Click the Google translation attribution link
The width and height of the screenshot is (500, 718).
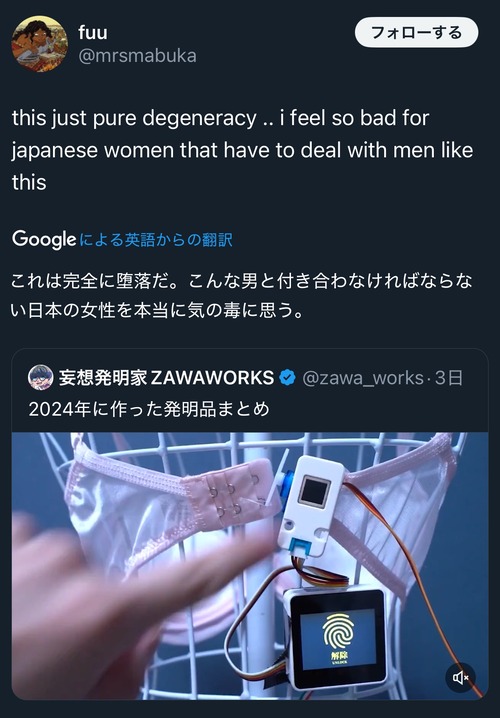(156, 239)
